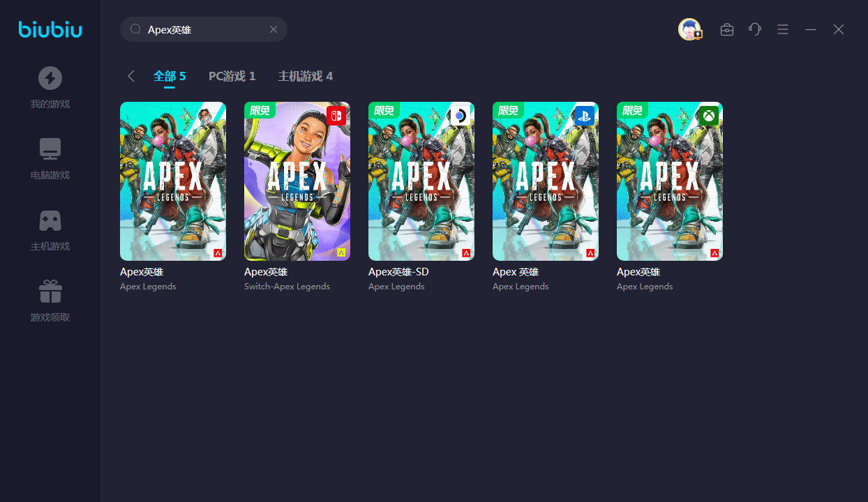Open the toolbox briefcase icon
Screen dimensions: 868x502
pyautogui.click(x=727, y=29)
